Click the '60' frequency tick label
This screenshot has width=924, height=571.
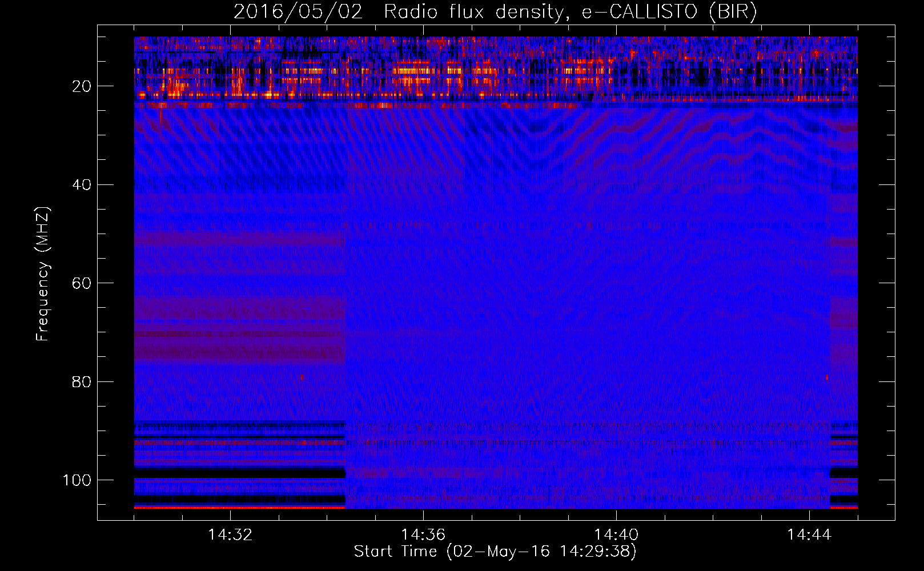pos(82,283)
